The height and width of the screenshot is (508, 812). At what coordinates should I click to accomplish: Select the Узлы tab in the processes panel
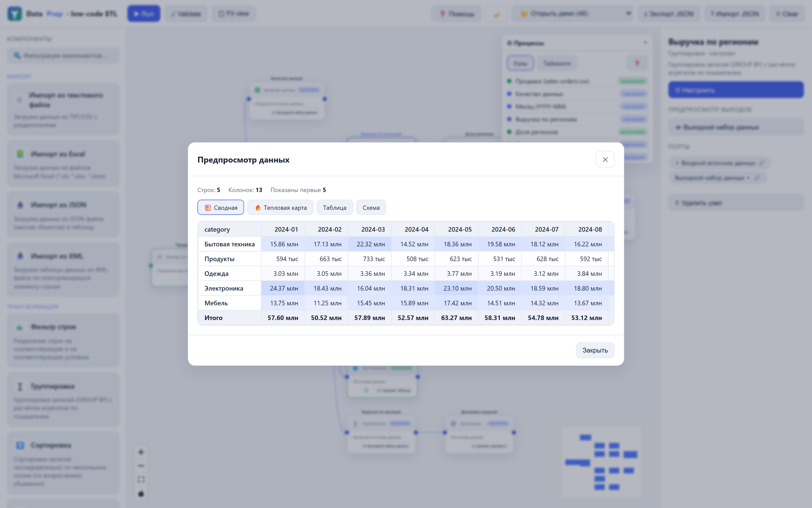(x=520, y=63)
